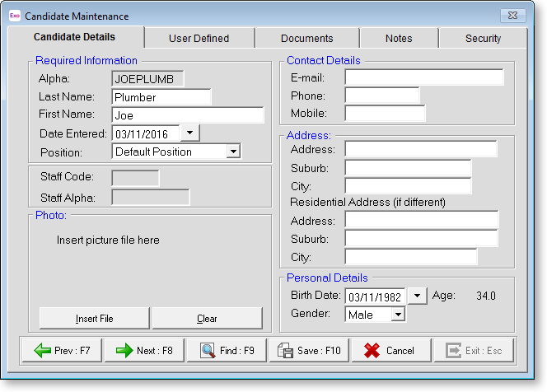Open the Date Entered calendar dropdown

click(x=189, y=133)
